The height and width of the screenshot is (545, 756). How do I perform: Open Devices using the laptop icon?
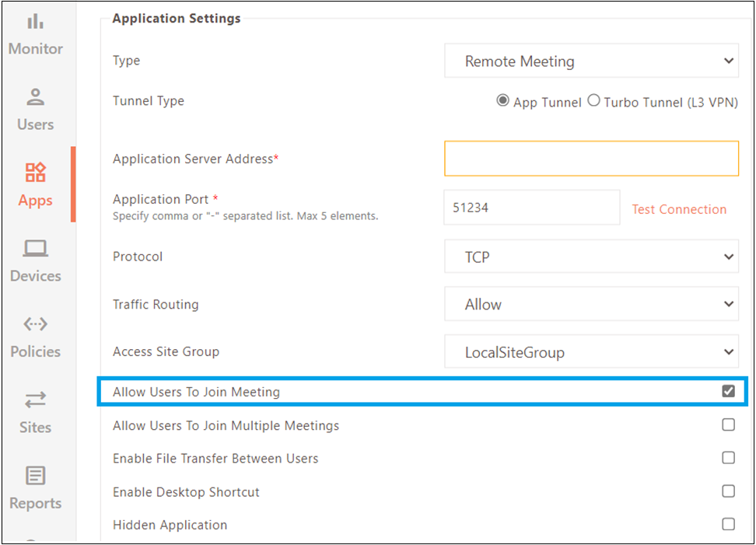point(35,248)
